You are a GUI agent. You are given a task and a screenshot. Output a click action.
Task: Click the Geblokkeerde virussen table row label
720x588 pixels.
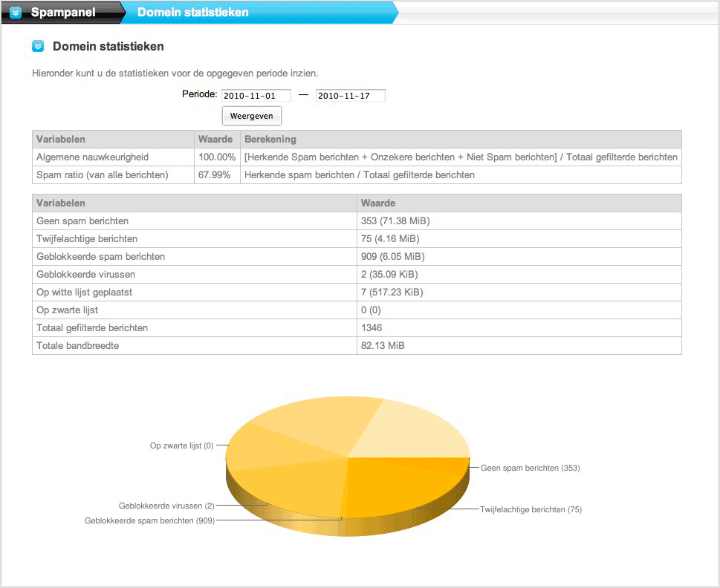(86, 274)
